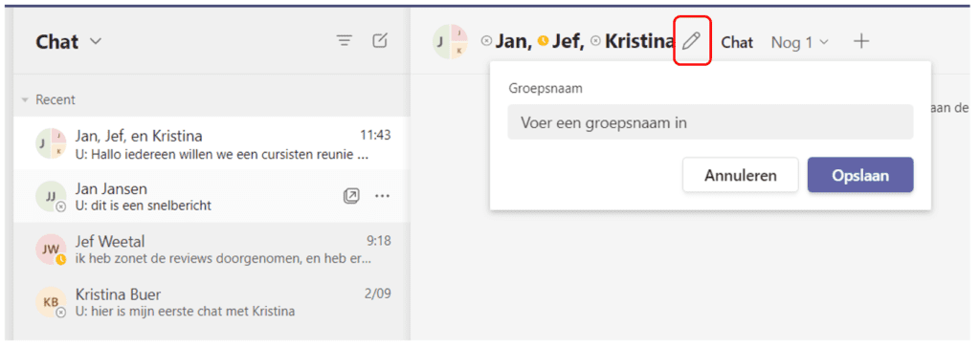Click the Kristina Buer KB avatar
The image size is (980, 348).
click(51, 302)
